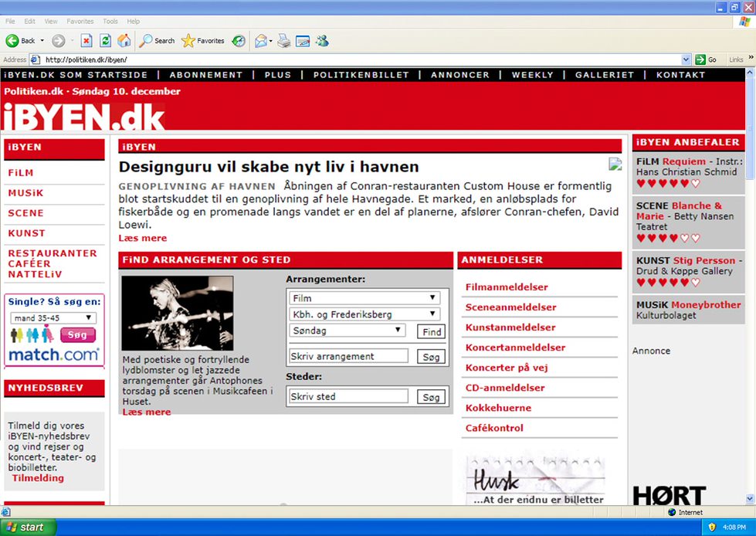The width and height of the screenshot is (756, 536).
Task: Click the Tilmelding newsletter link
Action: [38, 478]
